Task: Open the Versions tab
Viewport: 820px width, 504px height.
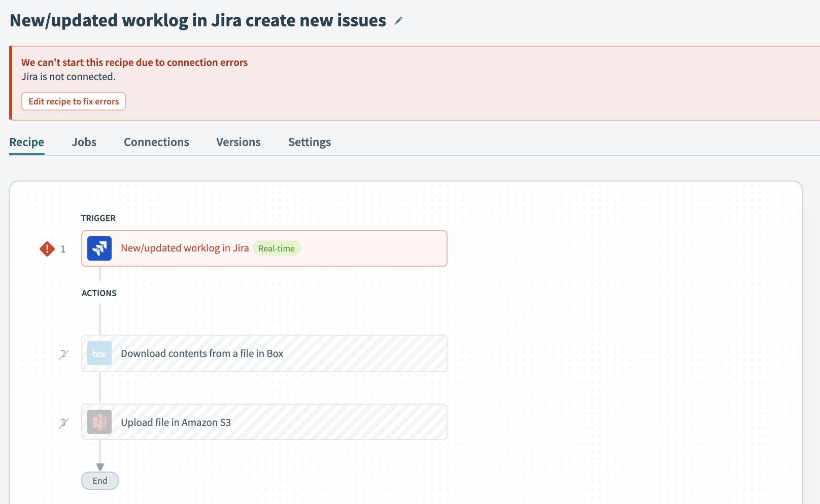Action: click(x=238, y=142)
